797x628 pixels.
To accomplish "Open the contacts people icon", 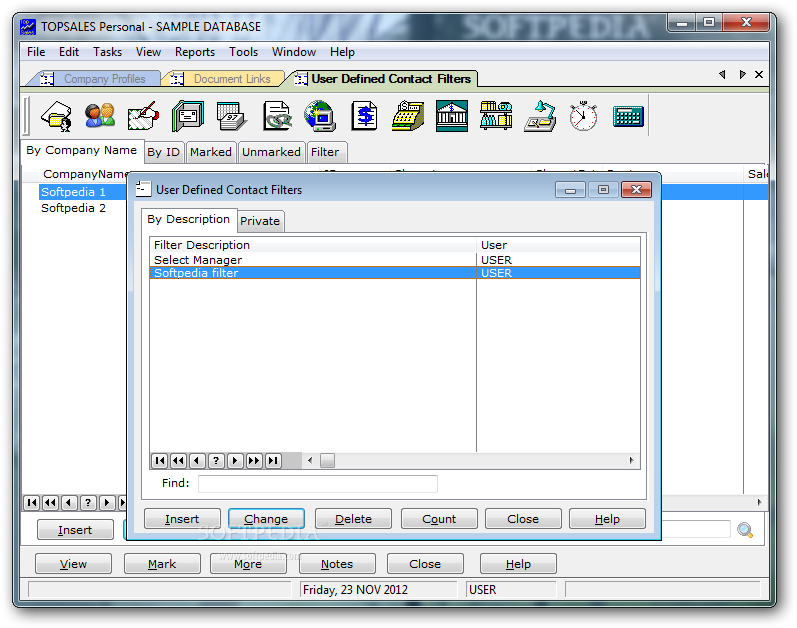I will click(100, 116).
